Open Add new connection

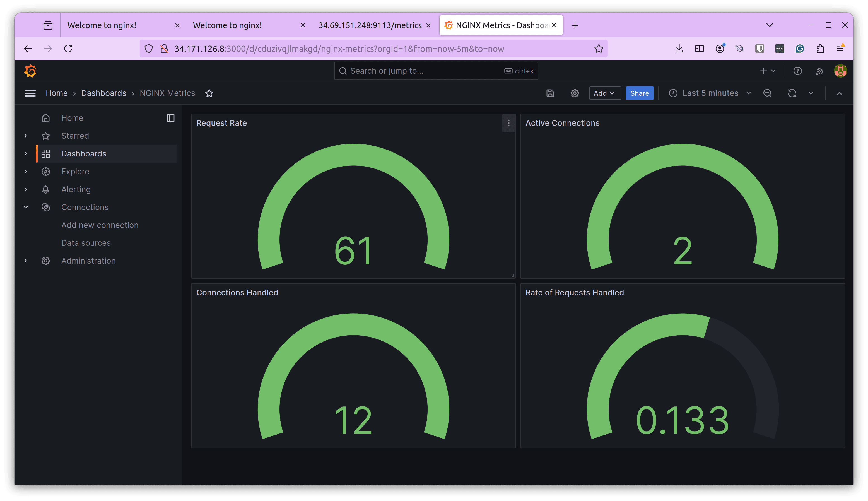coord(100,225)
